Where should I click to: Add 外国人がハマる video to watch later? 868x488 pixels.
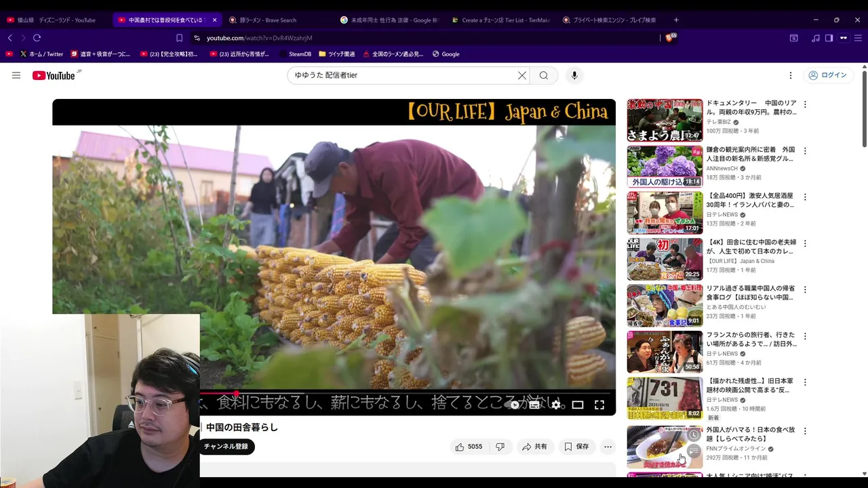point(693,435)
